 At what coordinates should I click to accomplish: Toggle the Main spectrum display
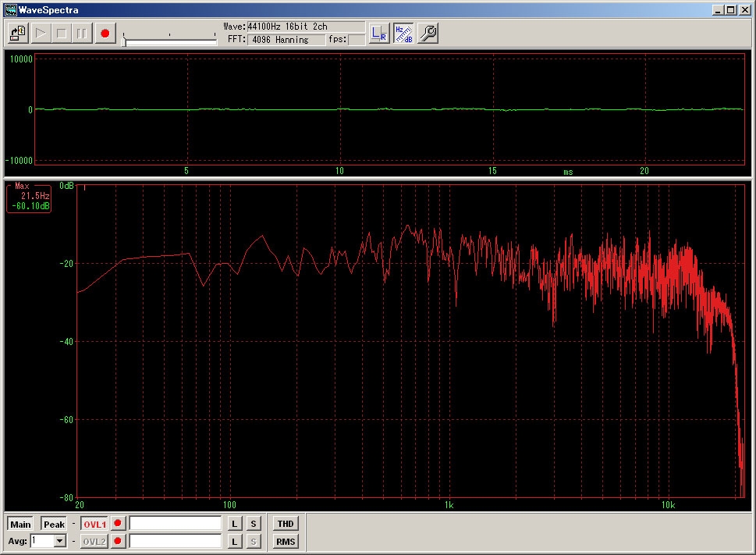point(21,524)
